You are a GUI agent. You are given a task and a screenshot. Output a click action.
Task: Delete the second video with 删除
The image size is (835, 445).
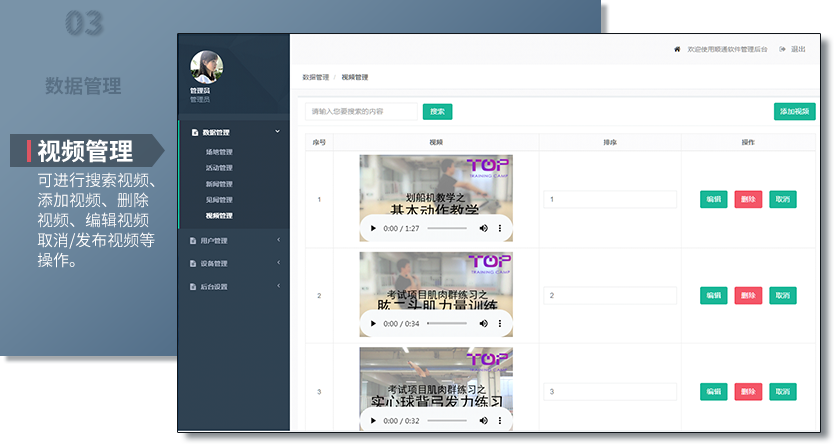click(x=748, y=296)
